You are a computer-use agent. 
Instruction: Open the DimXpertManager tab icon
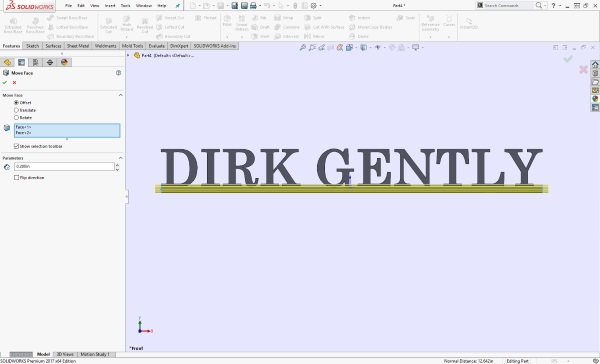point(50,62)
